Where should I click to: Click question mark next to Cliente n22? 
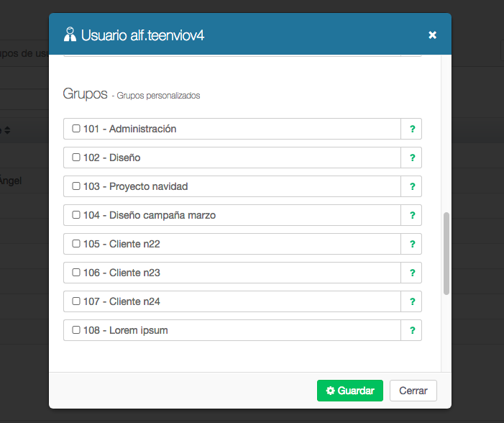[412, 244]
